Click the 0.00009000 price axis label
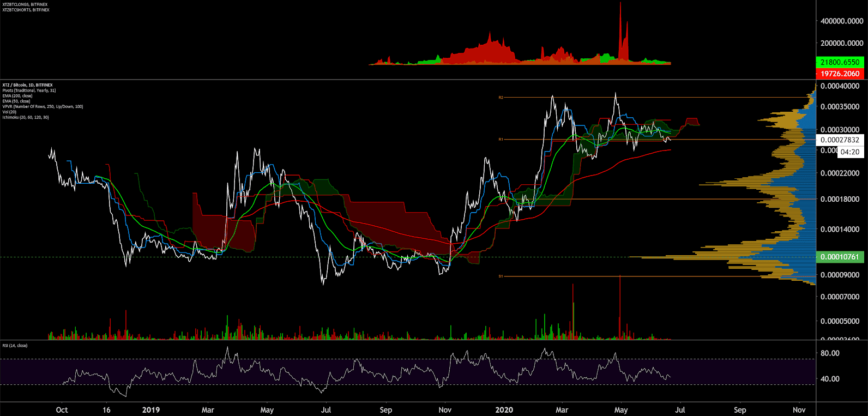The height and width of the screenshot is (416, 868). (x=840, y=275)
